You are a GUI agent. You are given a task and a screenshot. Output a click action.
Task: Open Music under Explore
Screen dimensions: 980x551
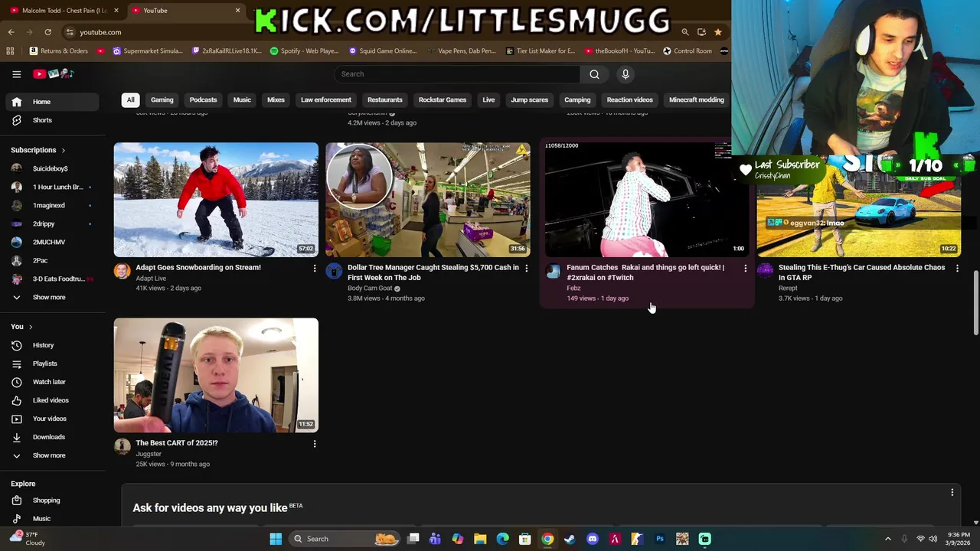[x=52, y=519]
